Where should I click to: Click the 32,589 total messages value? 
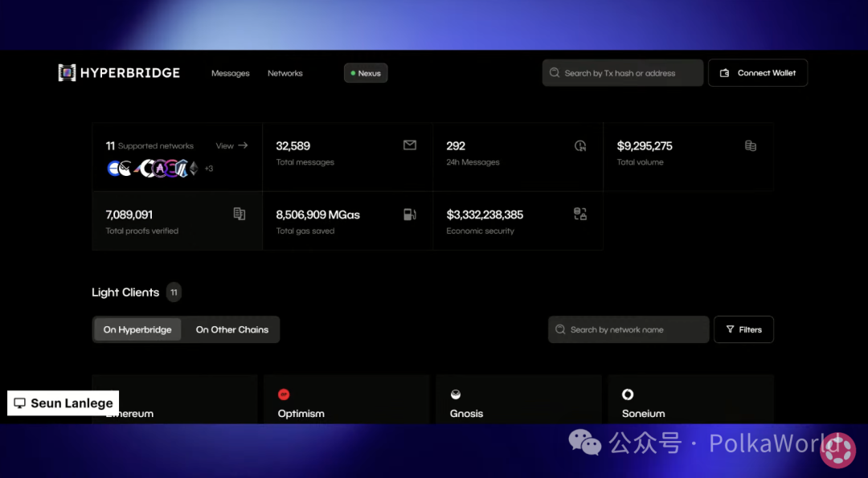[293, 146]
